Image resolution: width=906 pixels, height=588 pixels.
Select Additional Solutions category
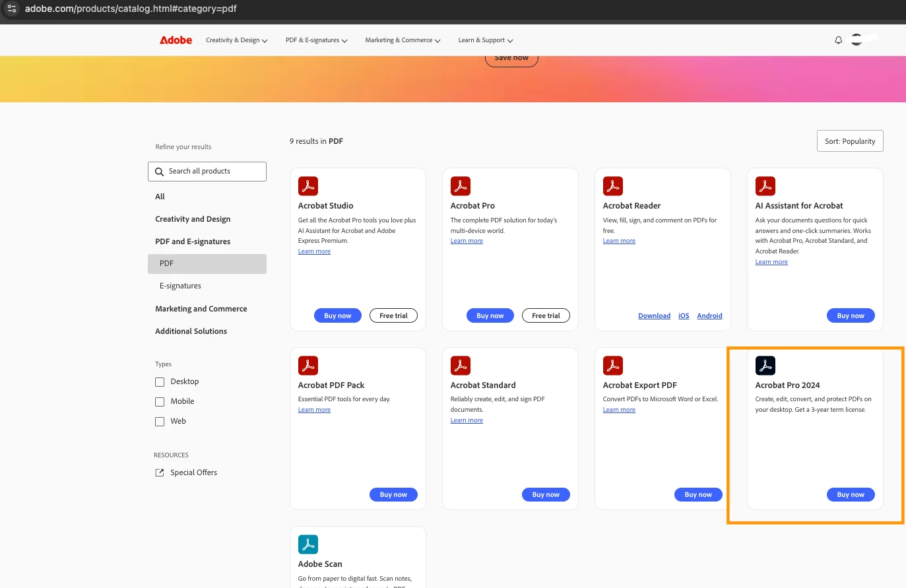191,331
